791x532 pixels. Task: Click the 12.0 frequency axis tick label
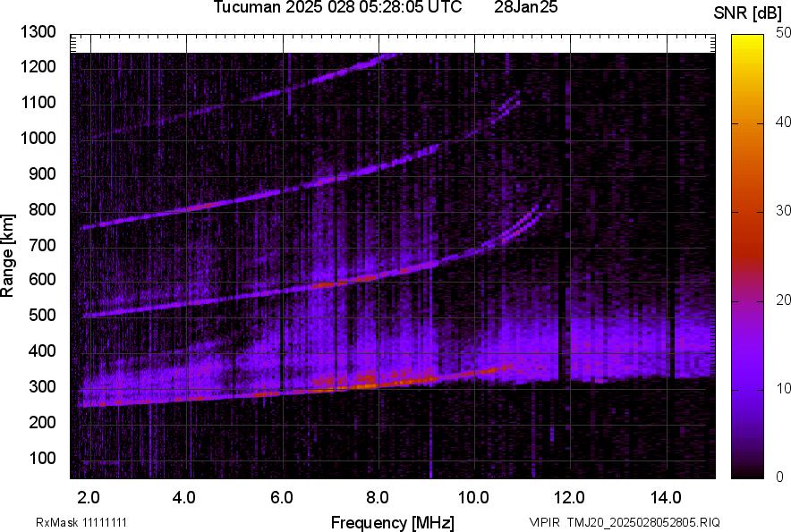[570, 497]
